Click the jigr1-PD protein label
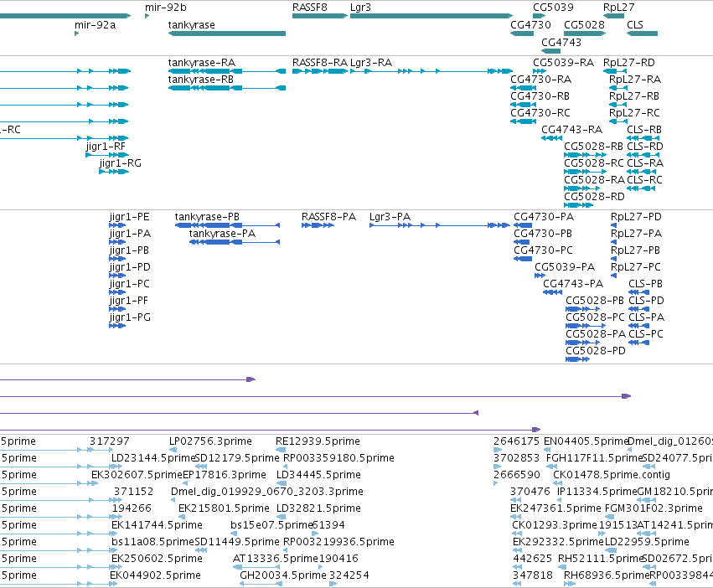The height and width of the screenshot is (588, 713). pyautogui.click(x=130, y=267)
